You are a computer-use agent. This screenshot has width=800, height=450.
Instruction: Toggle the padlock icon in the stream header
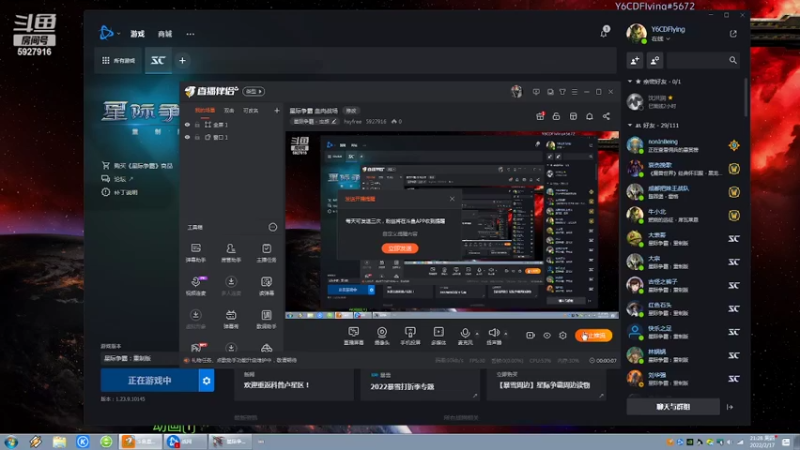[556, 116]
